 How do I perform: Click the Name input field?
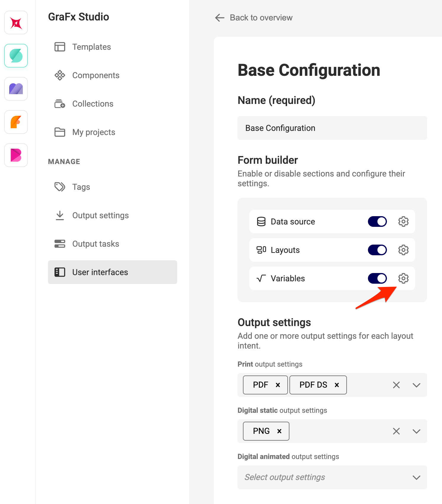pyautogui.click(x=332, y=128)
